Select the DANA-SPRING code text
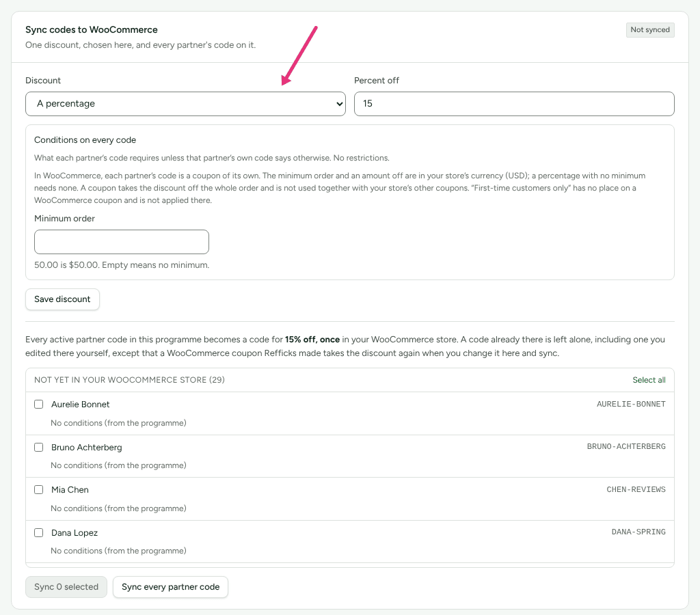 pyautogui.click(x=638, y=532)
